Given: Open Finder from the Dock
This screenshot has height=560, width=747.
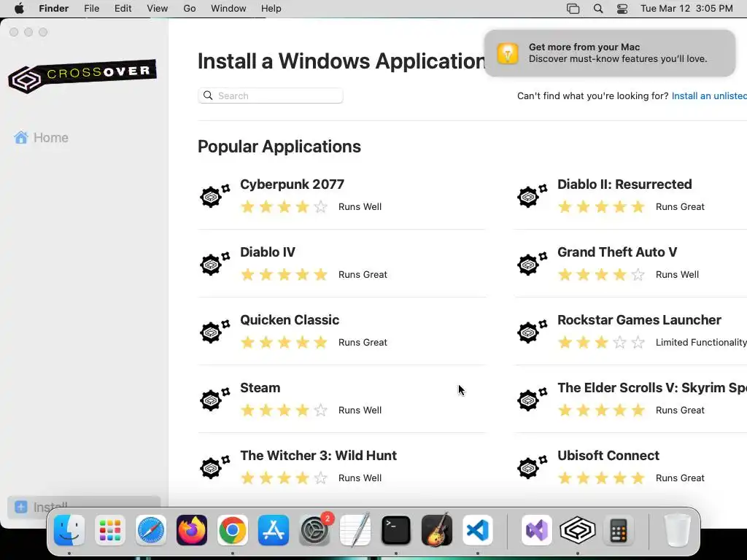Looking at the screenshot, I should pos(69,530).
